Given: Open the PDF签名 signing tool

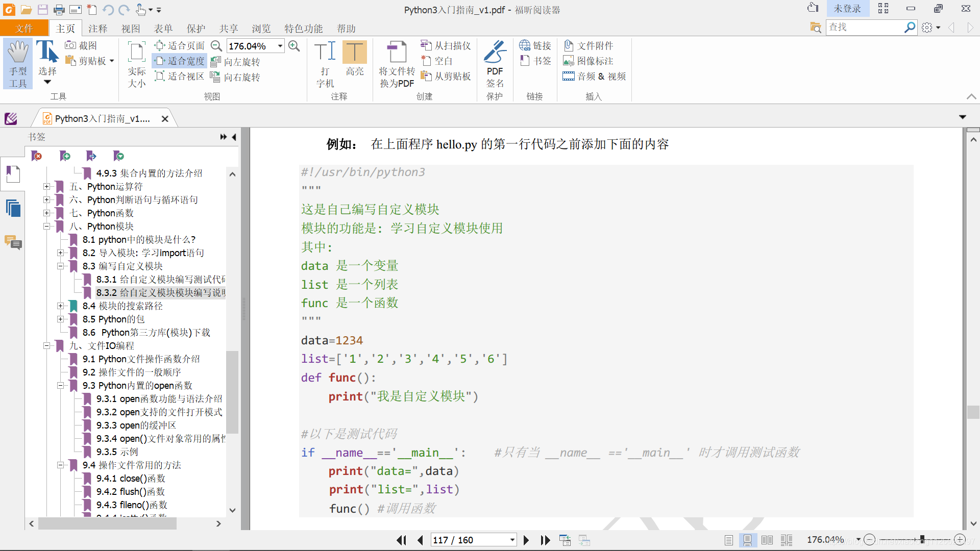Looking at the screenshot, I should pos(494,61).
